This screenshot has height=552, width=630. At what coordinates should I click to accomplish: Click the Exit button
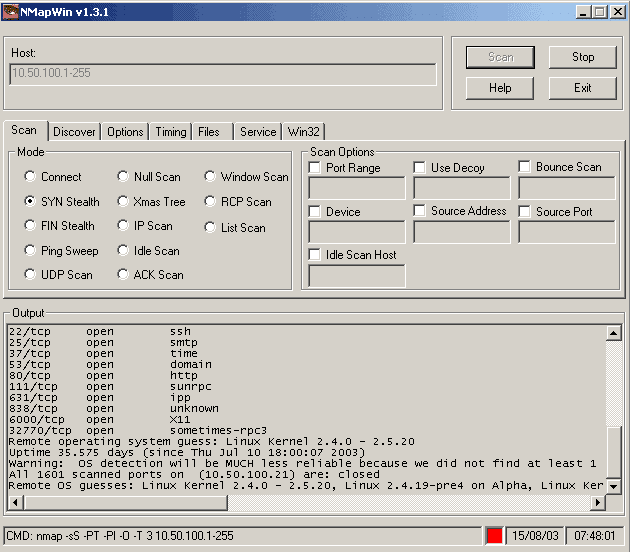point(583,88)
